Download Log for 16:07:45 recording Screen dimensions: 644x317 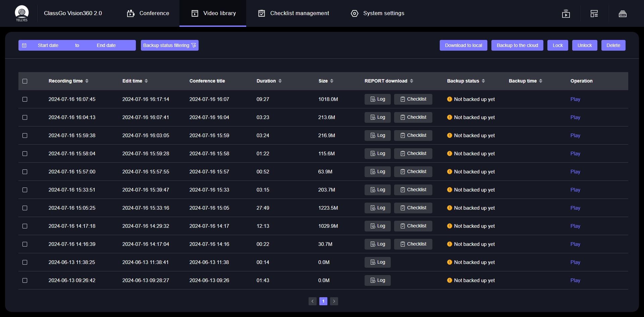377,99
